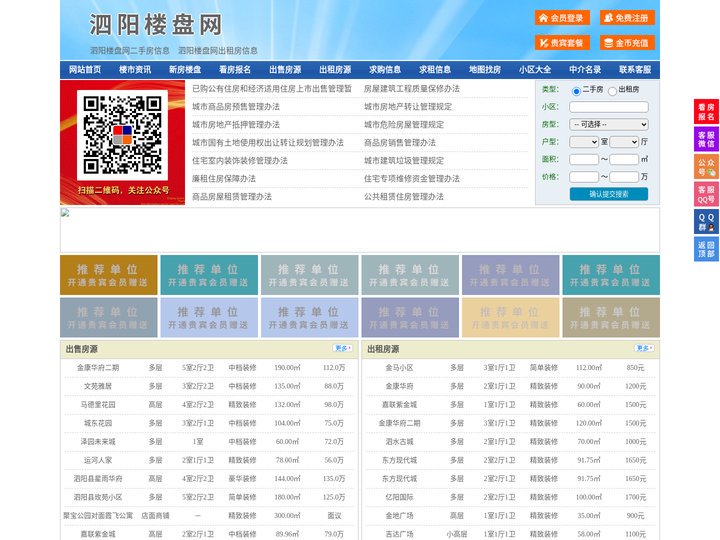Open 泗水古城 rental listing
This screenshot has width=720, height=540.
coord(399,442)
